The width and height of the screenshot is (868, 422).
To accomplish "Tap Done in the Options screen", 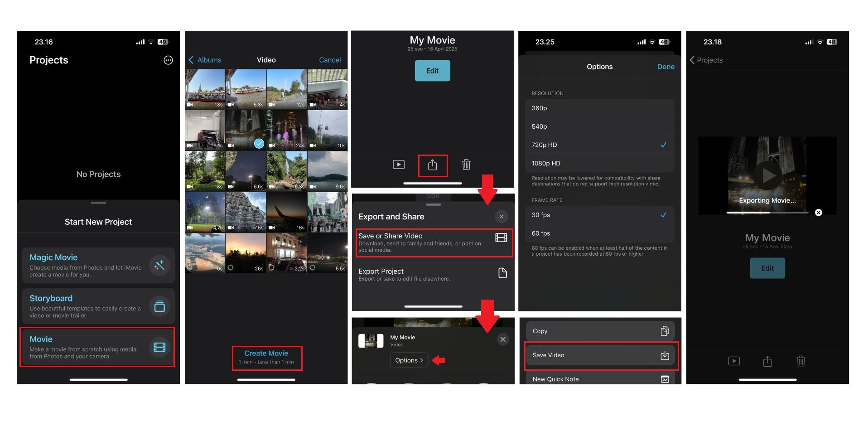I will point(665,67).
